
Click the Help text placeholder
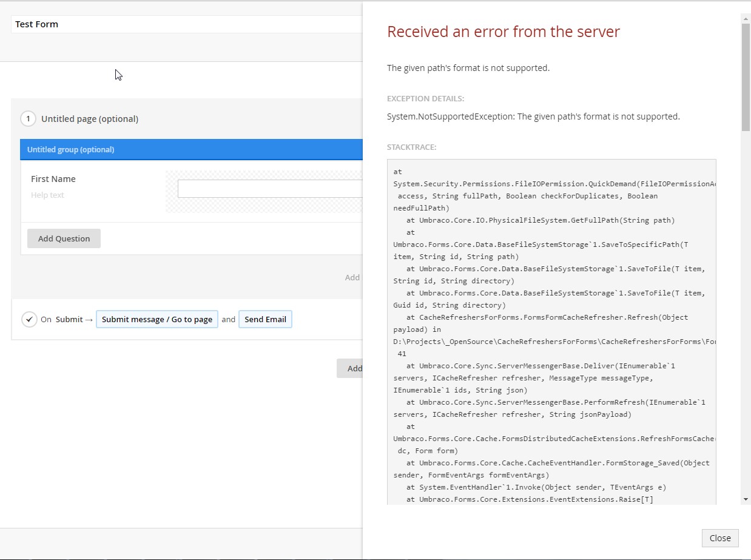tap(47, 195)
